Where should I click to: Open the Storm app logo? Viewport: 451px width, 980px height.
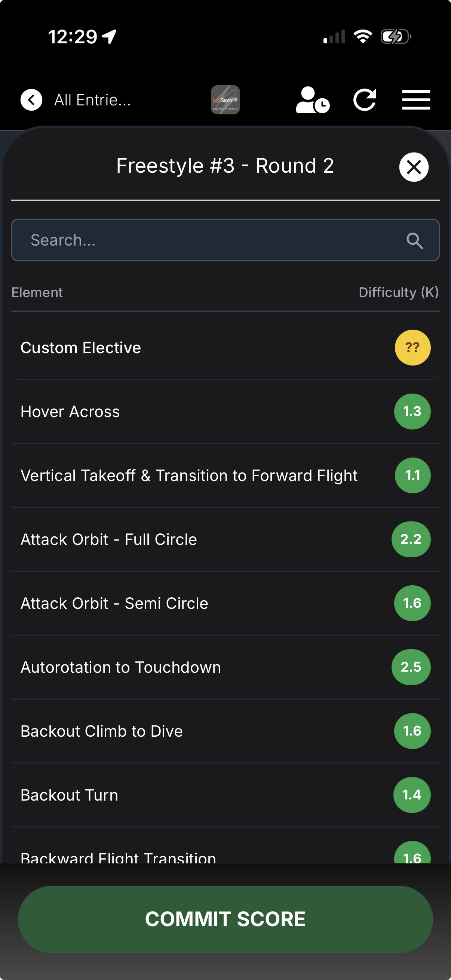225,100
